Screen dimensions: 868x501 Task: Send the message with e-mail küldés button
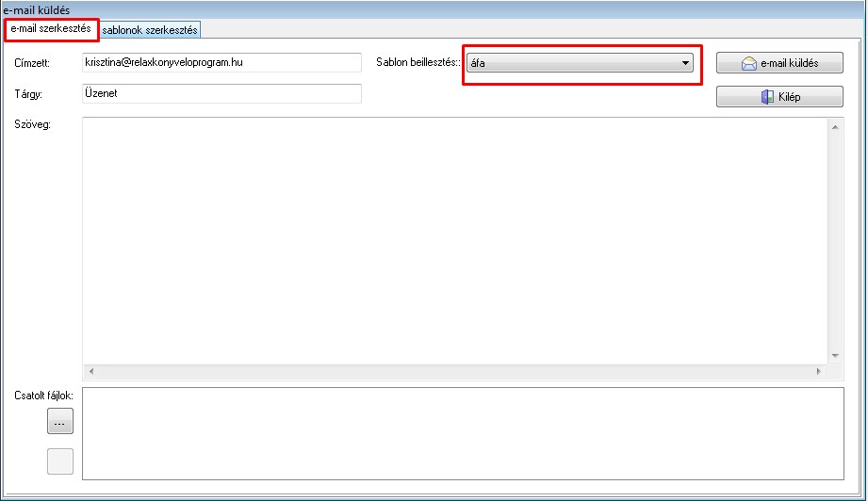pyautogui.click(x=779, y=63)
